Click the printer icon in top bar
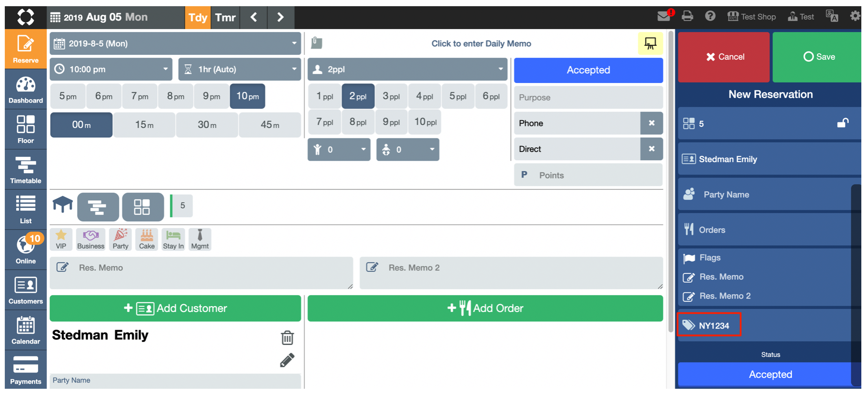868x394 pixels. (687, 16)
